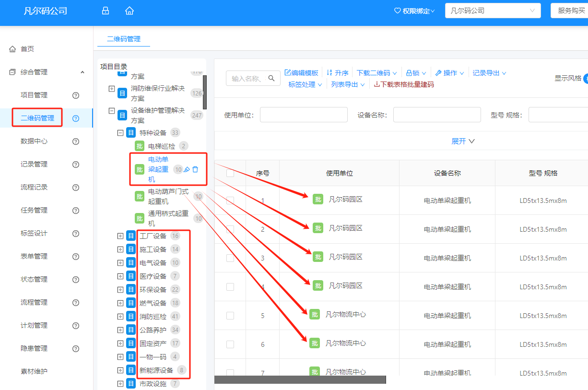Click the home icon in the top bar

(129, 10)
